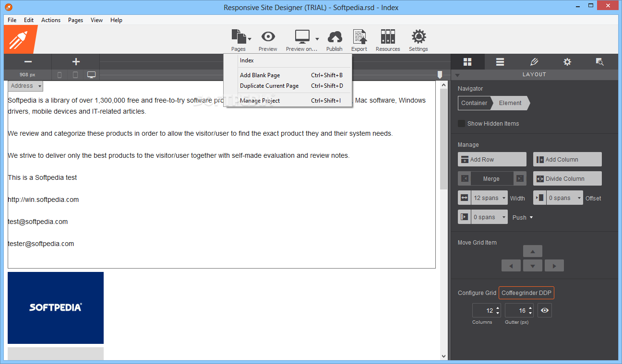Open the File menu
The height and width of the screenshot is (364, 622).
pos(12,20)
